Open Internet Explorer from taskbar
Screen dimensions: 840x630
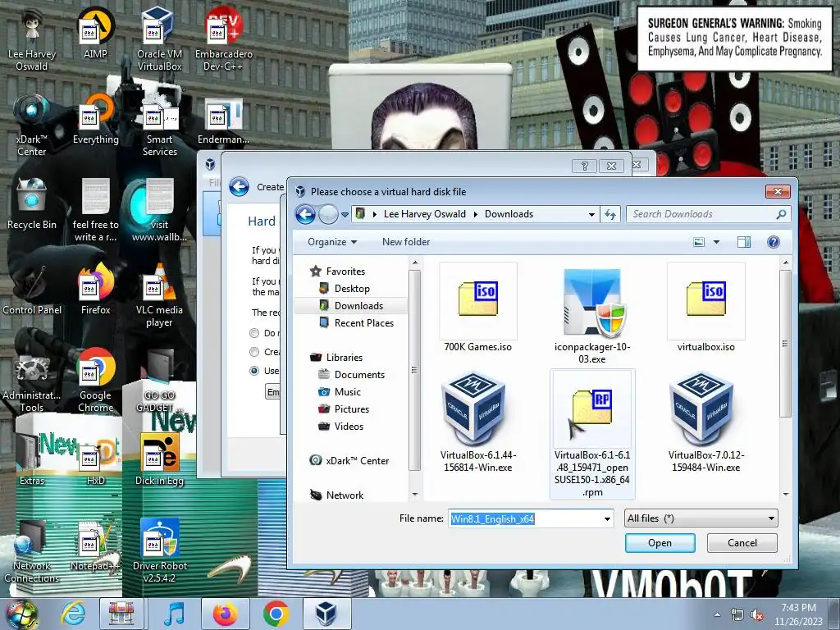tap(73, 614)
